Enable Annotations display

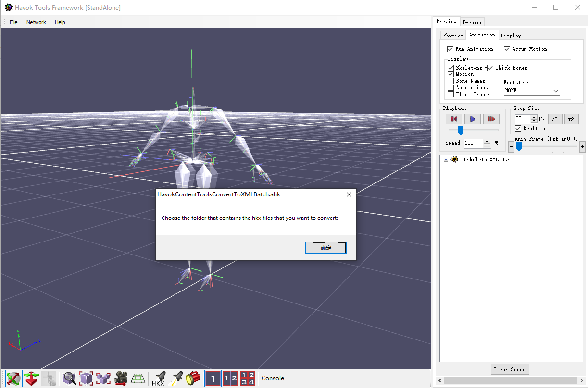pyautogui.click(x=450, y=88)
